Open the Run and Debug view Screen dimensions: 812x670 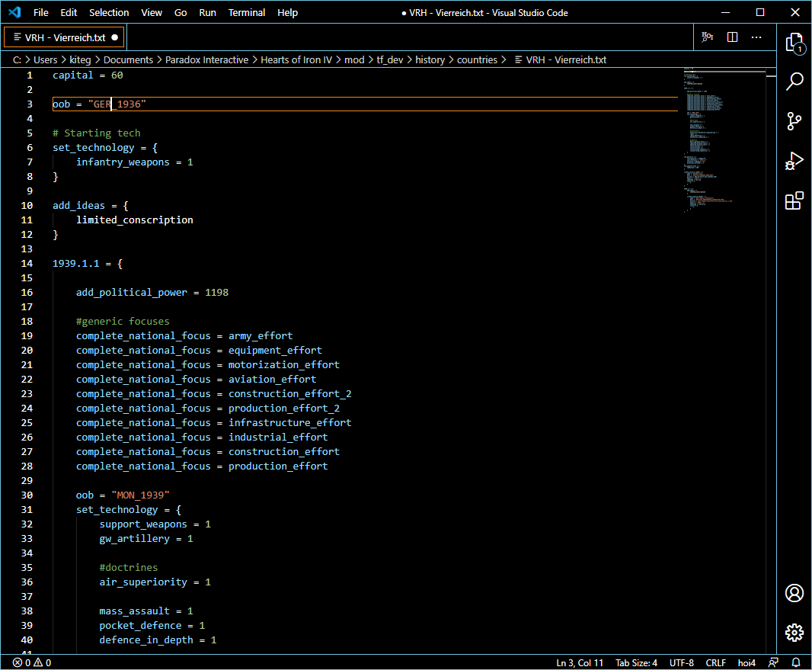794,161
